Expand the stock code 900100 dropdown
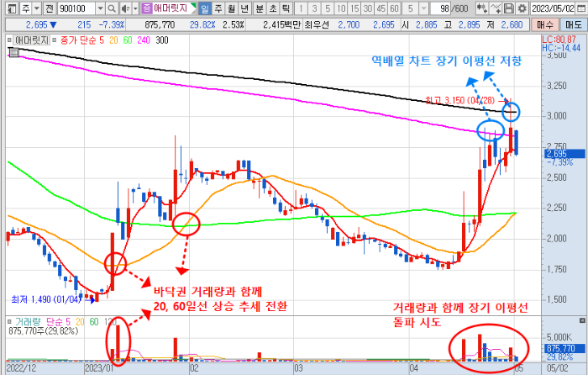Viewport: 588px width, 375px height. [x=100, y=8]
